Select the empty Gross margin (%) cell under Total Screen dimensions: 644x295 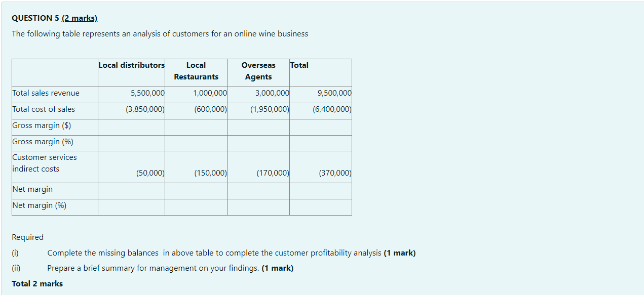tap(320, 143)
